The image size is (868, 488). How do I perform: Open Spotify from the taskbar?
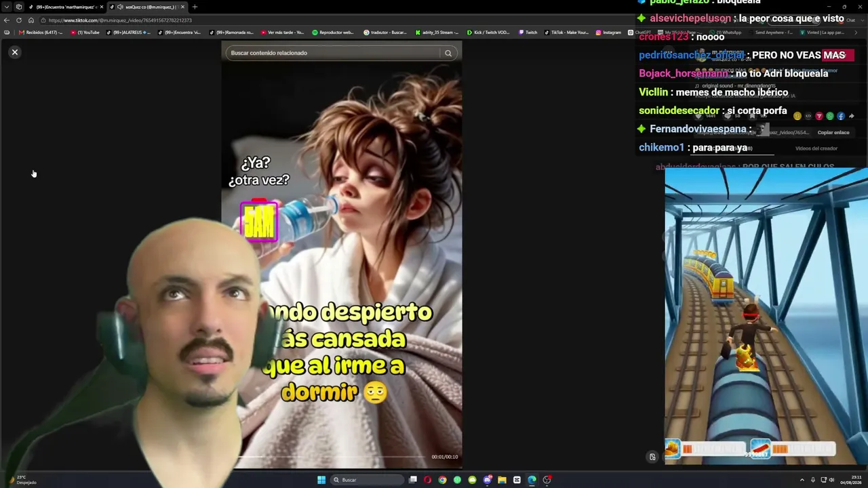point(457,480)
